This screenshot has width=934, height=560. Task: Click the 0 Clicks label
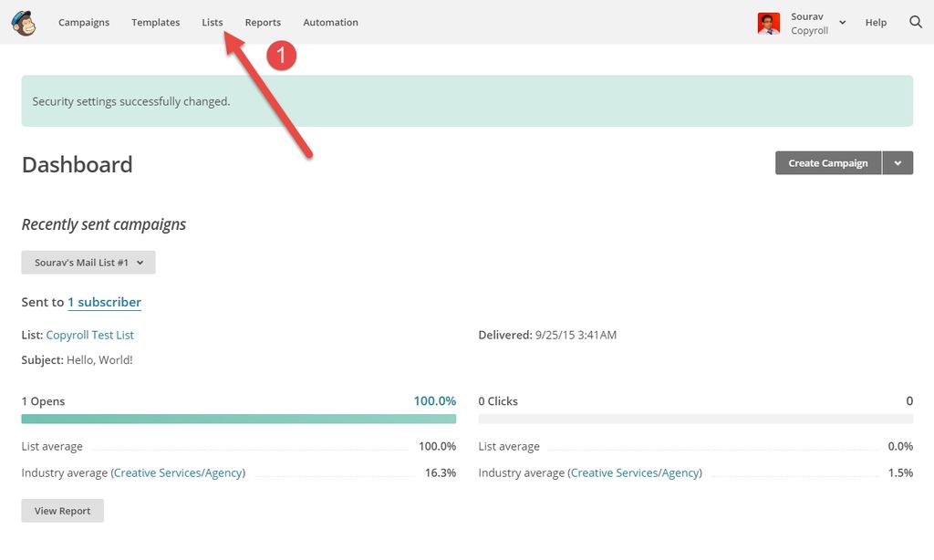[498, 401]
